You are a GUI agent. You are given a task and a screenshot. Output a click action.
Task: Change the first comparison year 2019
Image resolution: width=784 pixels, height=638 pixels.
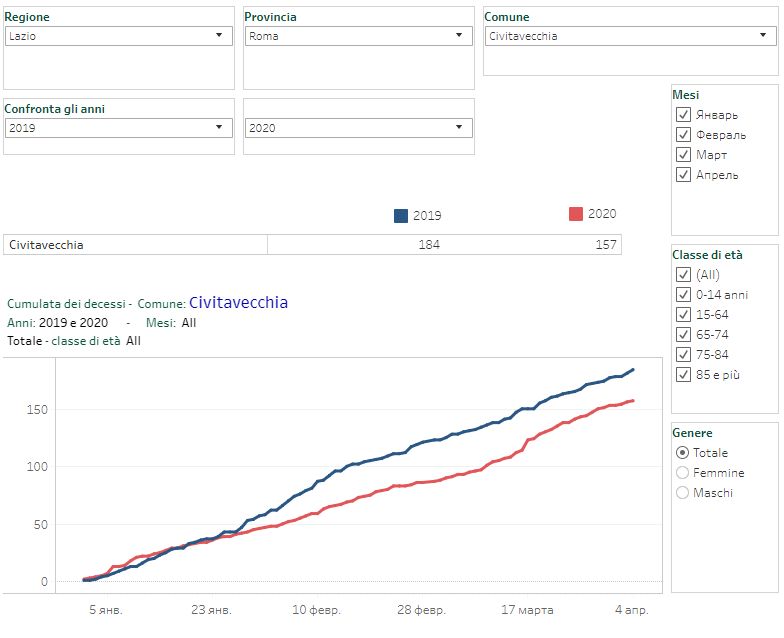pyautogui.click(x=116, y=128)
